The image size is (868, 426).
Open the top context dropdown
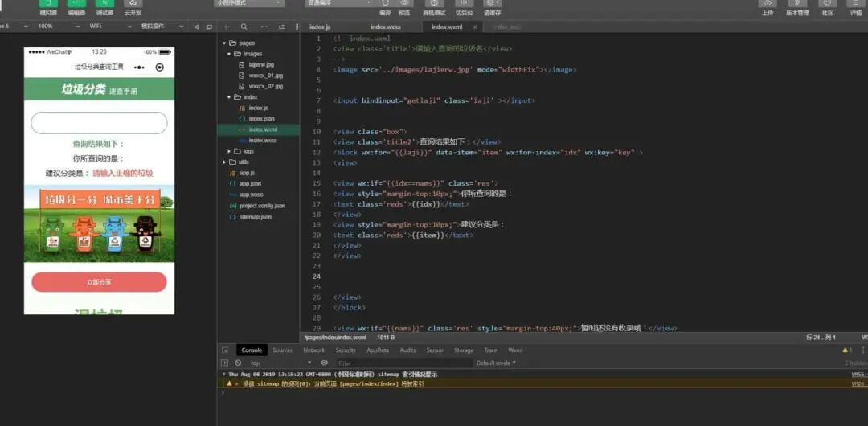tap(280, 363)
